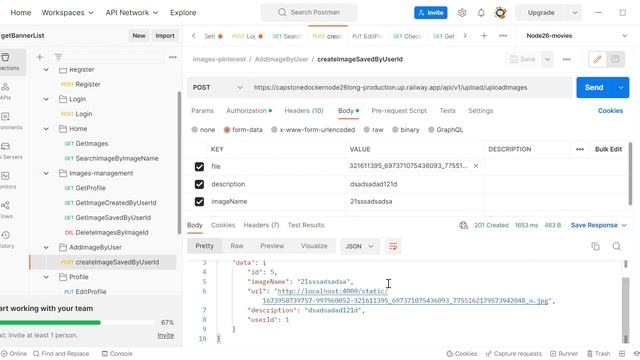Open the API Network menu
Viewport: 640px width, 360px height.
point(131,13)
